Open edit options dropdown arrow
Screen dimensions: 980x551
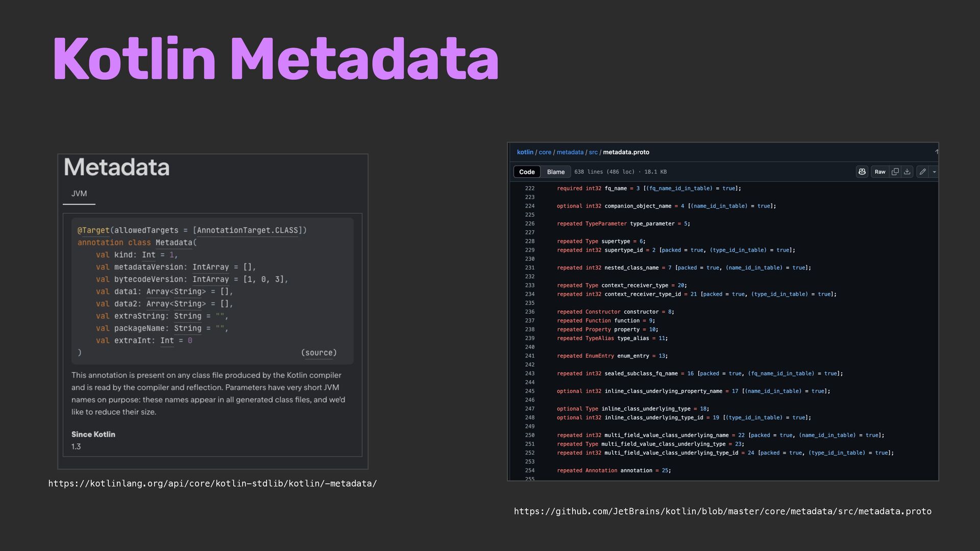tap(934, 172)
